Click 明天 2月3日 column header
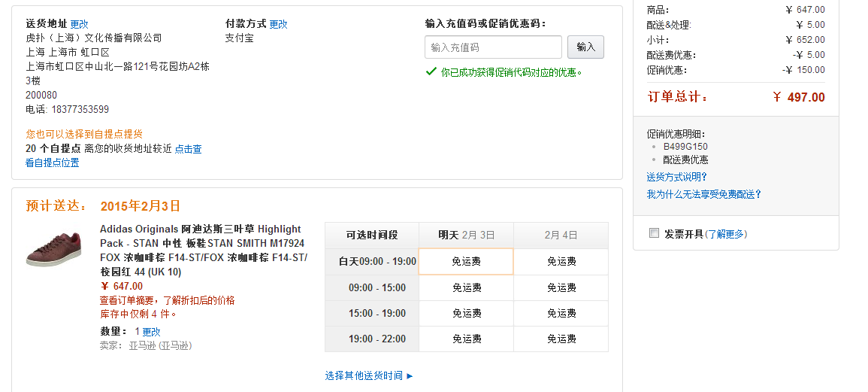 click(x=466, y=235)
